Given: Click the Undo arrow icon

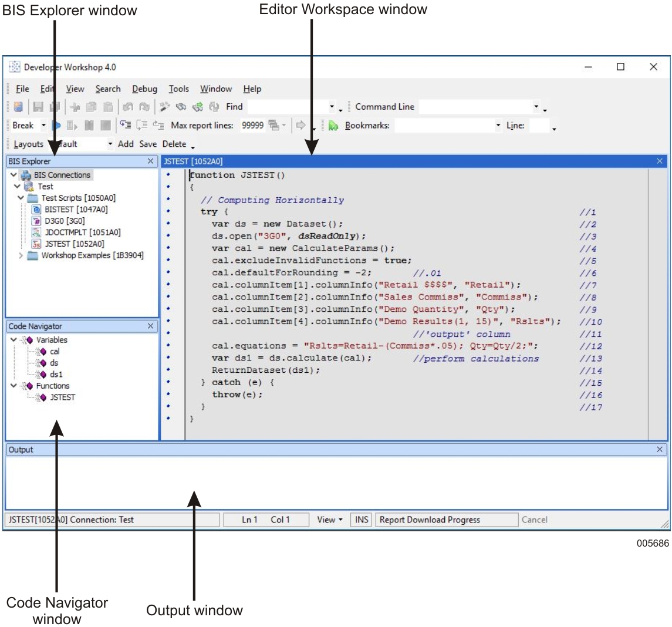Looking at the screenshot, I should coord(128,107).
